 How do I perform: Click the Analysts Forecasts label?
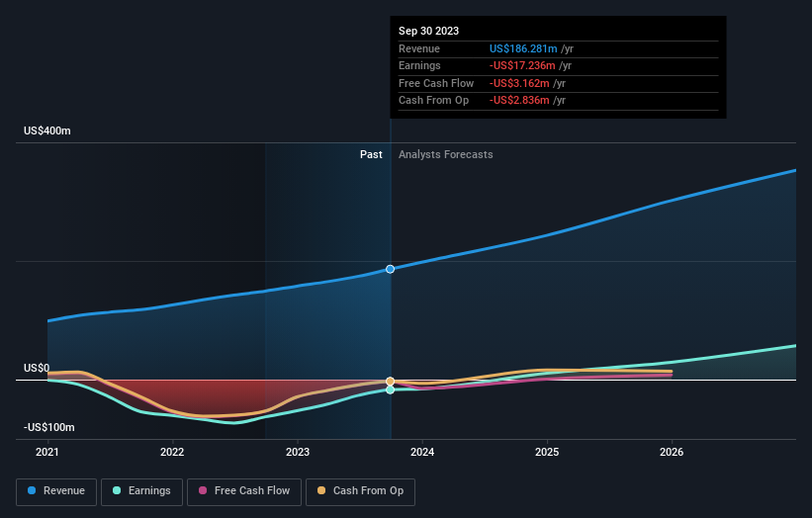click(x=446, y=154)
